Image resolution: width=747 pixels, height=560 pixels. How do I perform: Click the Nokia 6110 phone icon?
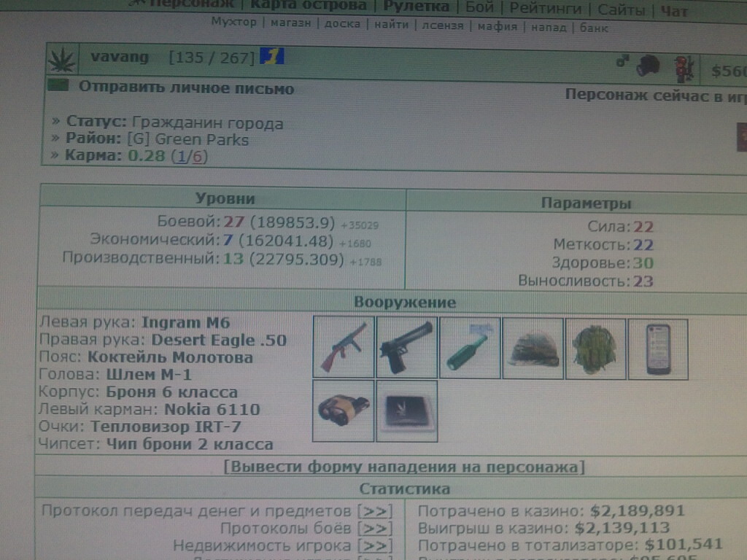pyautogui.click(x=658, y=350)
